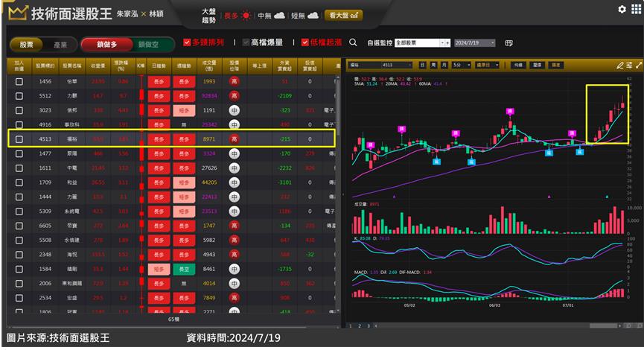This screenshot has height=350, width=644.
Task: Click the search magnifier icon
Action: click(353, 42)
